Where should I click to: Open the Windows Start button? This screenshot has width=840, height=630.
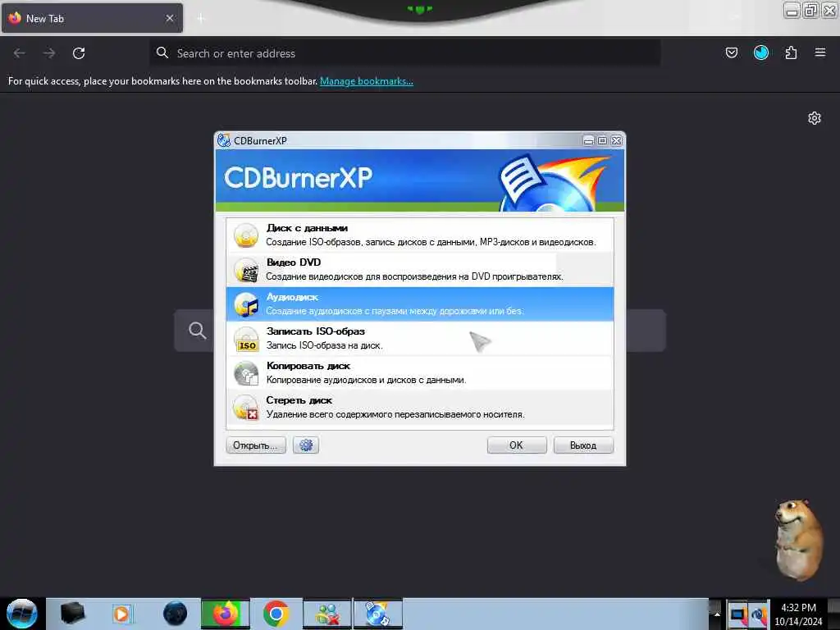(x=22, y=614)
